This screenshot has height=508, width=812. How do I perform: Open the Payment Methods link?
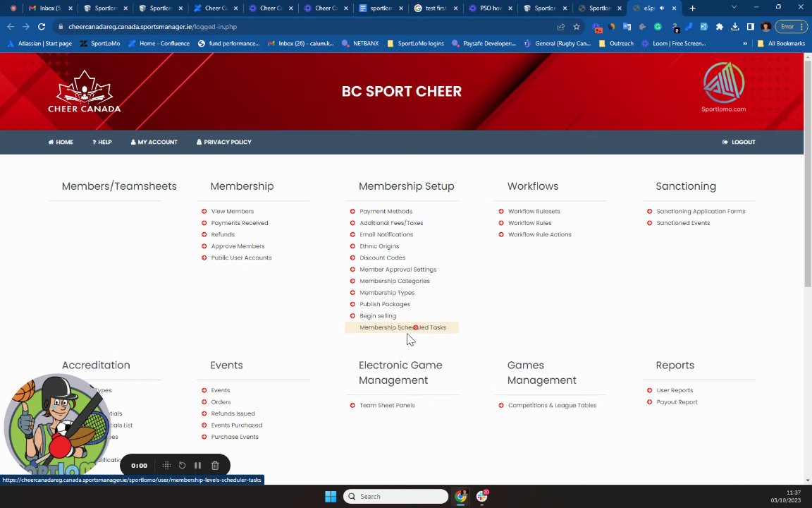[386, 212]
